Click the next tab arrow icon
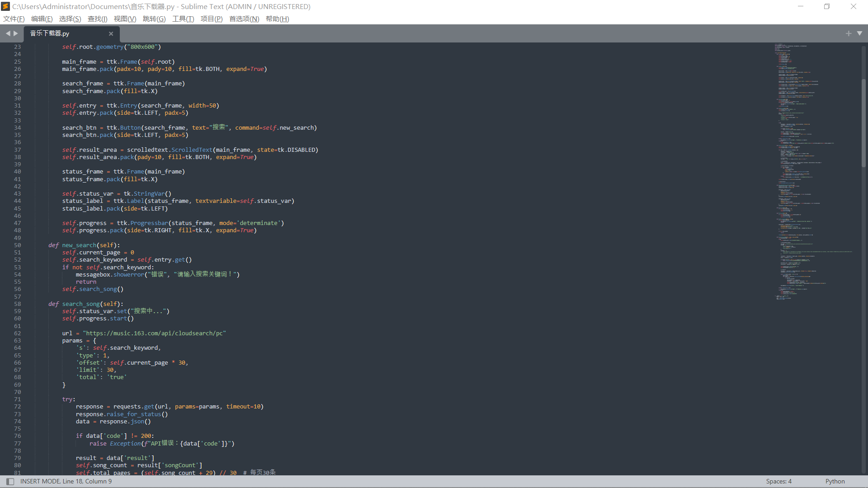 coord(16,33)
